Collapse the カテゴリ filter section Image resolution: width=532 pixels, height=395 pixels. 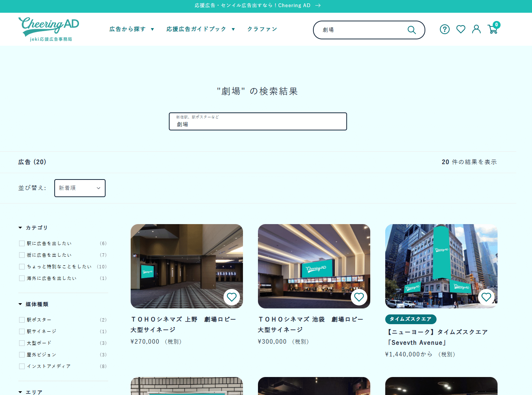[33, 228]
